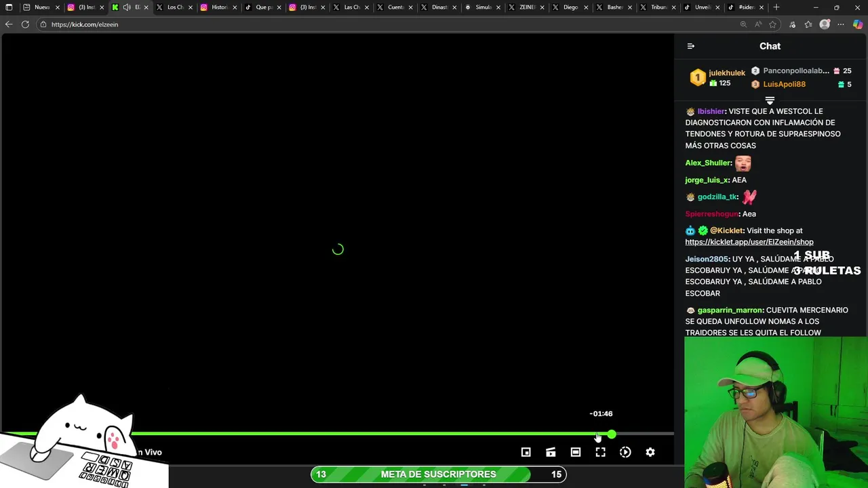Open the browser three-dot settings menu
The height and width of the screenshot is (488, 868).
[841, 24]
